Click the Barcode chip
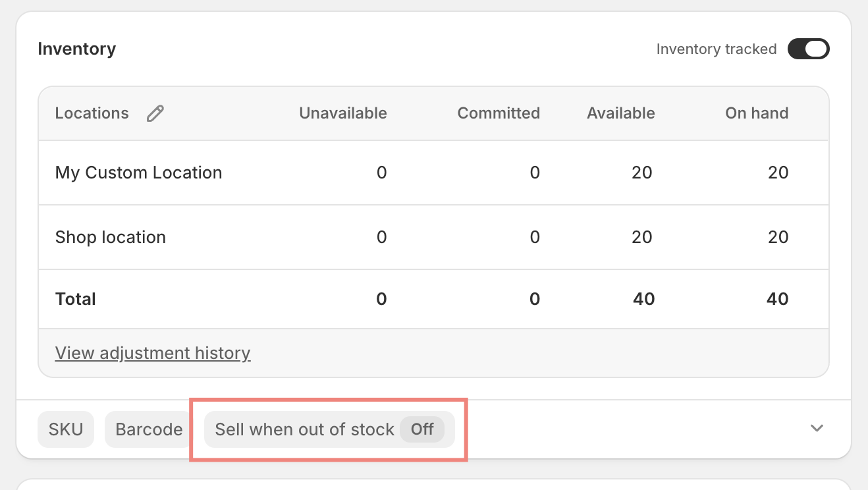Viewport: 868px width, 490px height. 149,429
